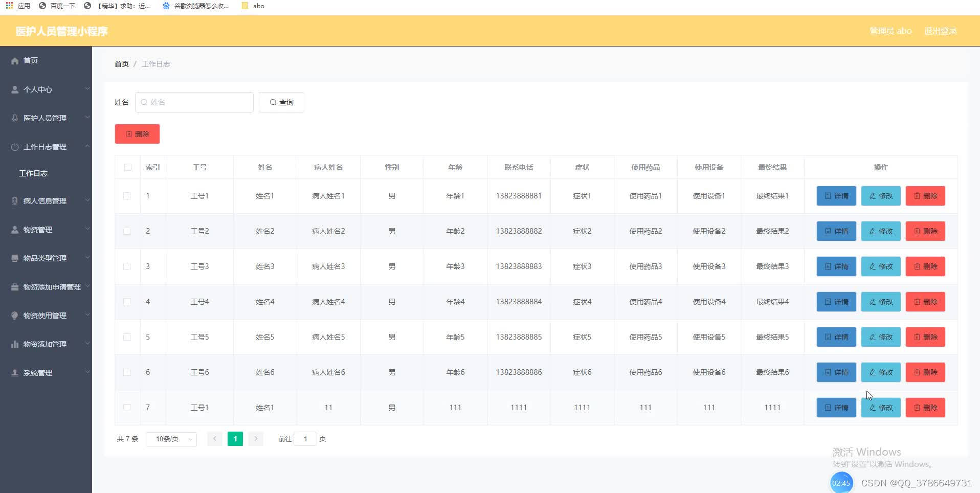Click page number 1 in pagination
980x493 pixels.
(x=235, y=439)
